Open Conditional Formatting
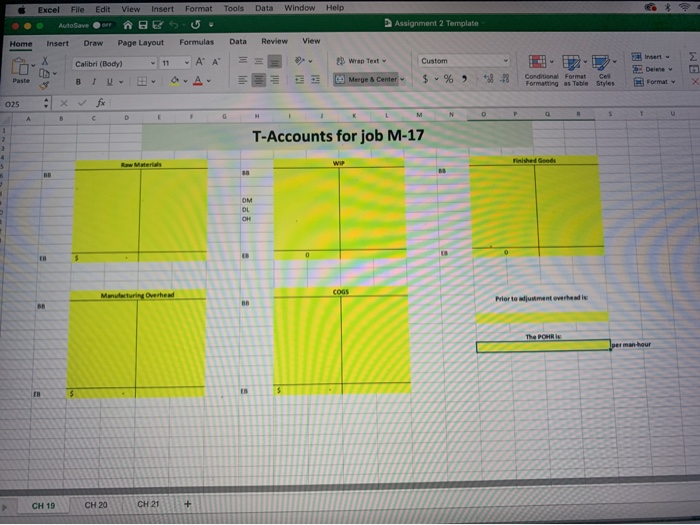700x525 pixels. coord(542,71)
